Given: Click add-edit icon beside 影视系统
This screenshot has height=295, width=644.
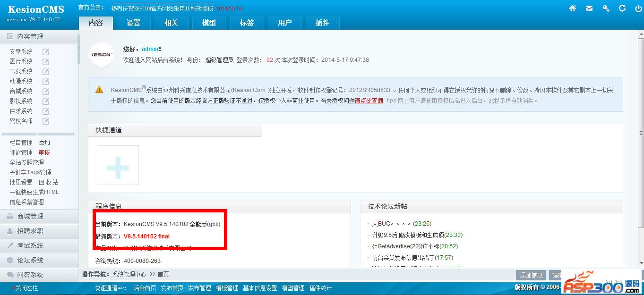Looking at the screenshot, I should click(46, 101).
